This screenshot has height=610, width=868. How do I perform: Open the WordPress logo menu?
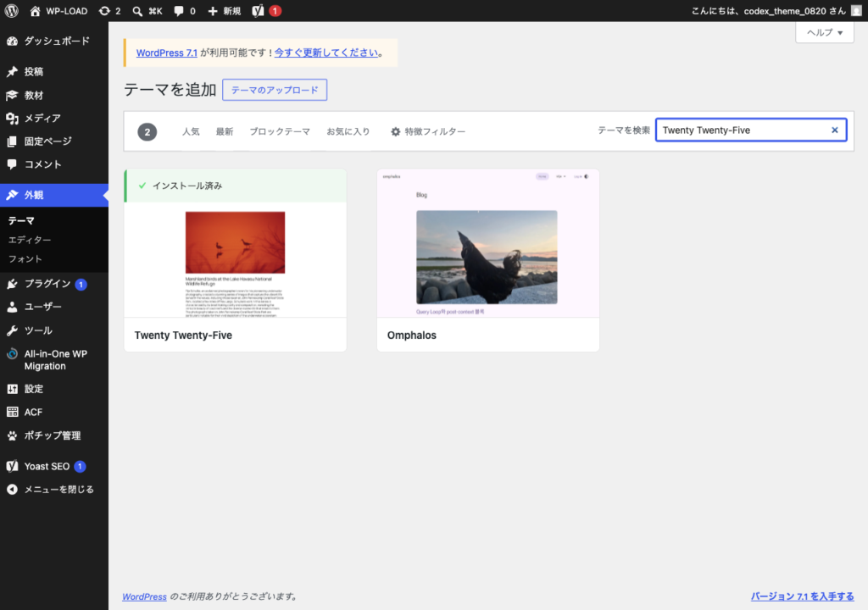tap(12, 10)
